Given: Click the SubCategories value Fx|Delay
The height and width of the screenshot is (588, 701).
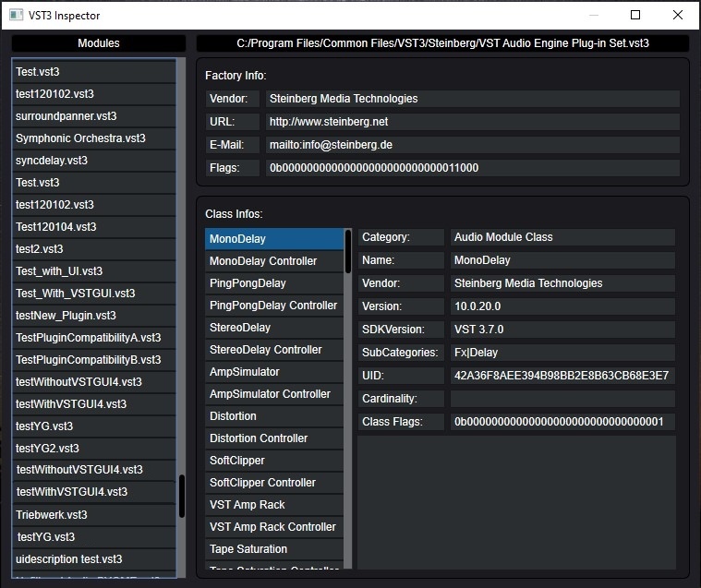Looking at the screenshot, I should pyautogui.click(x=562, y=353).
